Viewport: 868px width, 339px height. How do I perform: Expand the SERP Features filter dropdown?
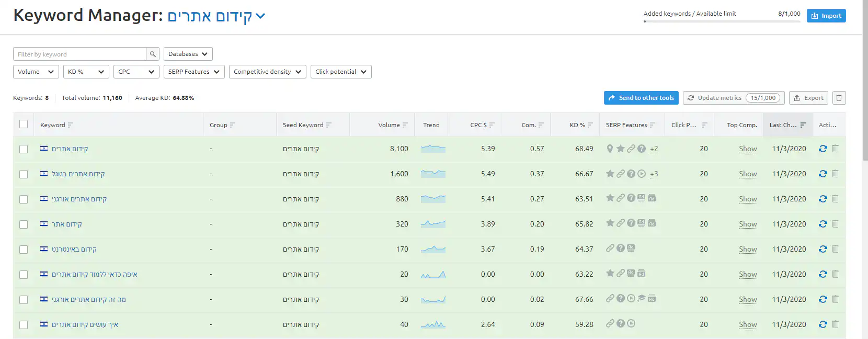point(194,72)
